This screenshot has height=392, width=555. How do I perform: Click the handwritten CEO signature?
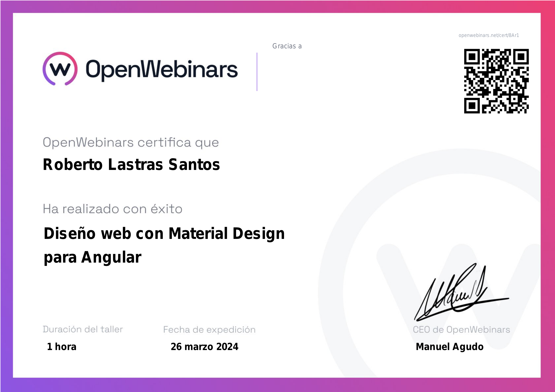(462, 292)
